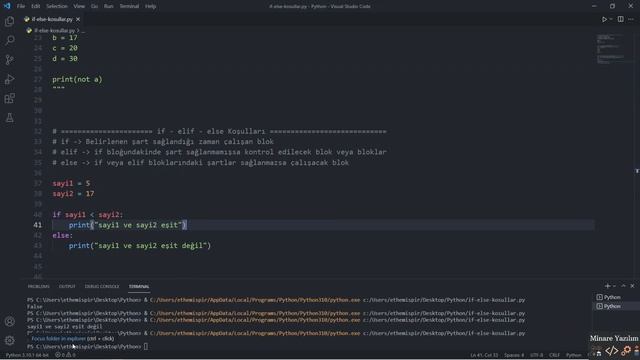640x360 pixels.
Task: Click the line 40 if sayi1 condition
Action: [x=87, y=215]
